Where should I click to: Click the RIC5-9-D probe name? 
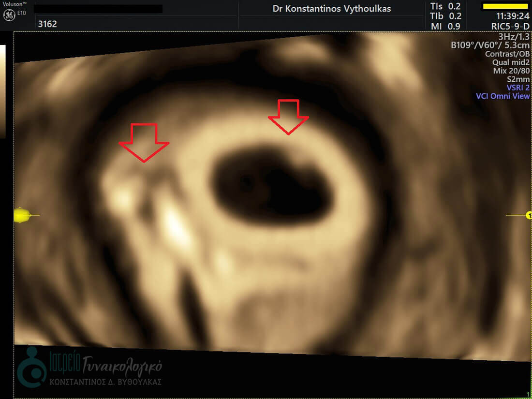[x=510, y=26]
